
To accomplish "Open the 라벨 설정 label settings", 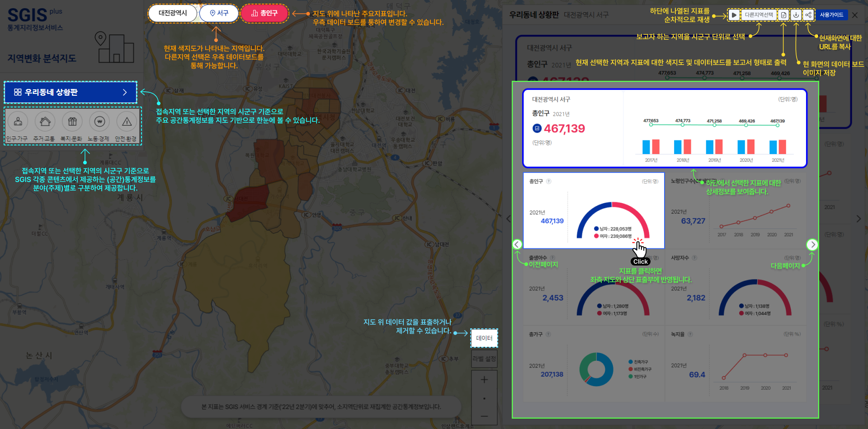I will tap(484, 359).
